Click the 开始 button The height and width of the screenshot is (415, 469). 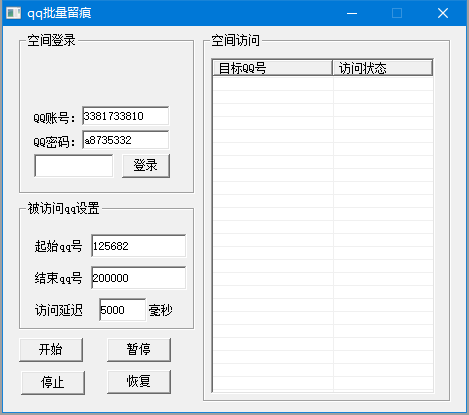51,350
